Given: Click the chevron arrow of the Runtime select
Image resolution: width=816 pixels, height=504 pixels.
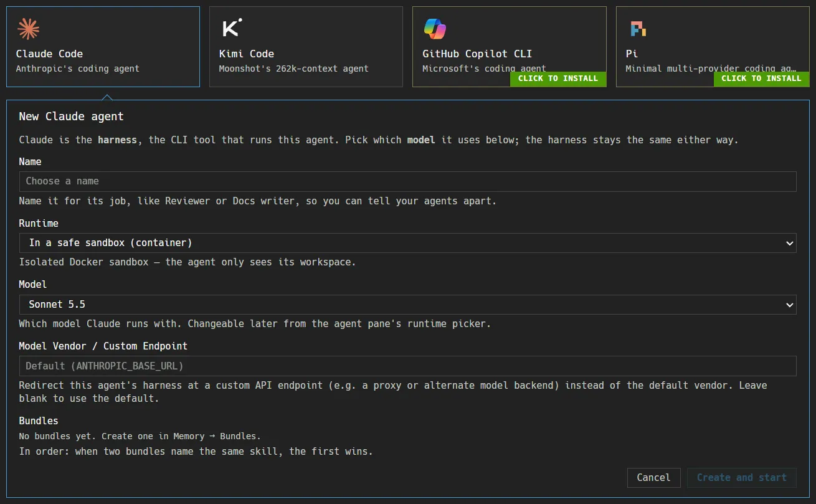Looking at the screenshot, I should [789, 243].
